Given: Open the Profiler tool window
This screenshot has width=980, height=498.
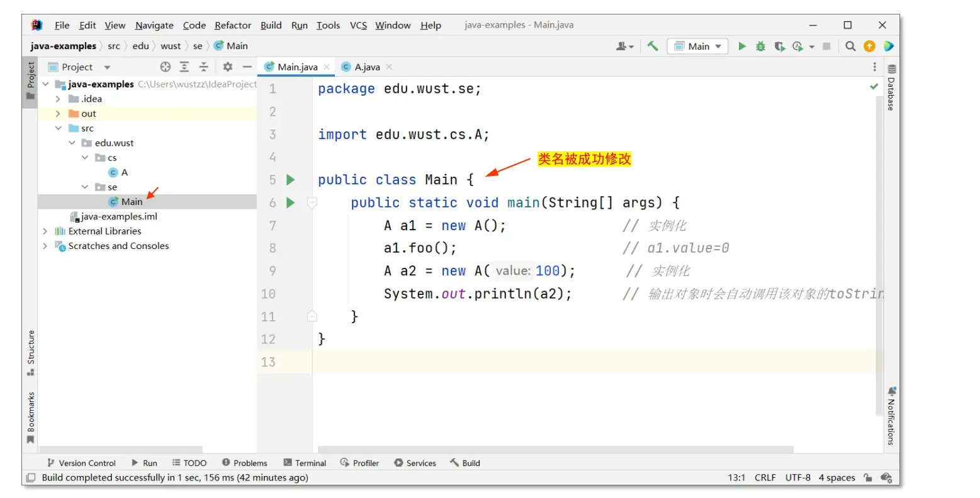Looking at the screenshot, I should 360,463.
